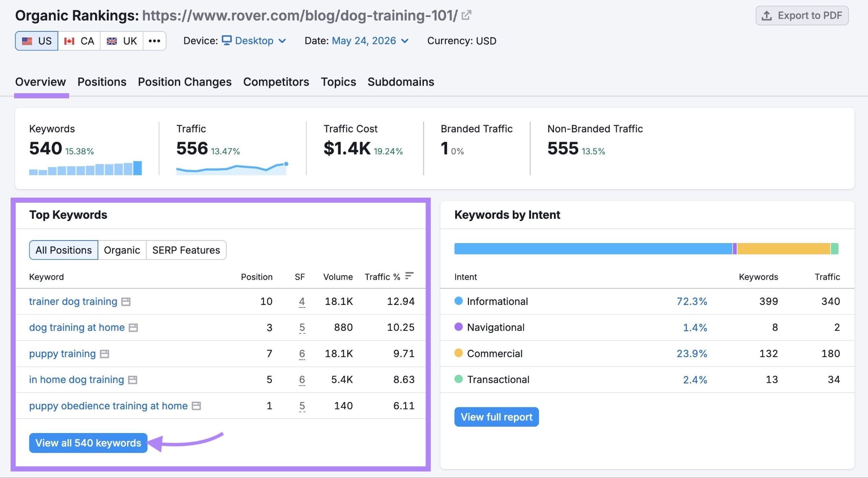Image resolution: width=868 pixels, height=478 pixels.
Task: Click the Commercial 23.9% link
Action: click(692, 354)
